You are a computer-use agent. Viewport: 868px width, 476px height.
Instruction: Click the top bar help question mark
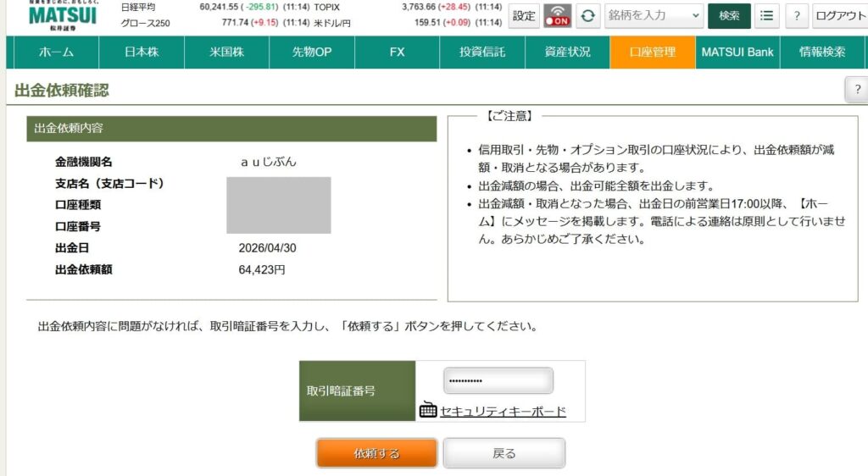click(796, 15)
